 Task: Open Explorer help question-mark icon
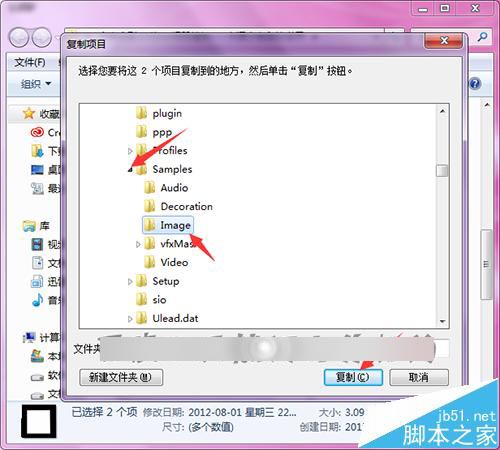(475, 83)
